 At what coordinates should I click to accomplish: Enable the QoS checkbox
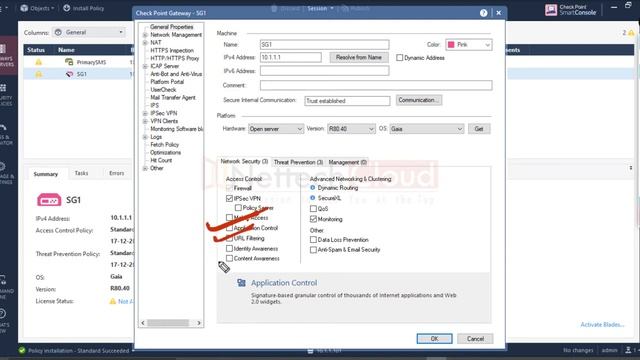point(313,209)
